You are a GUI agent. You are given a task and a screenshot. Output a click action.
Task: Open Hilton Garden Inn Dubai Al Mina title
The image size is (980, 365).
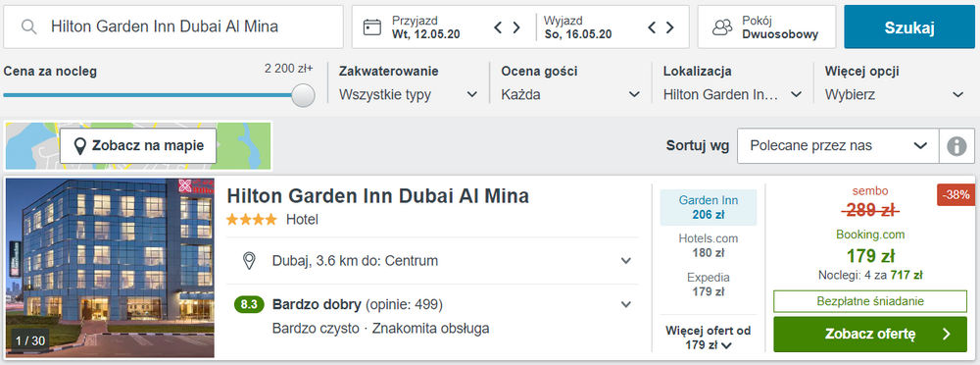pos(377,196)
